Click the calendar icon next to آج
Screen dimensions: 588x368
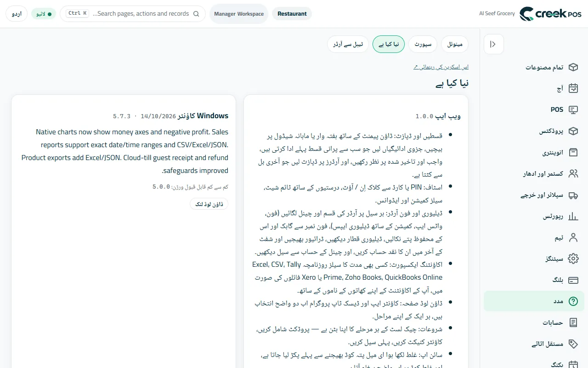click(573, 88)
